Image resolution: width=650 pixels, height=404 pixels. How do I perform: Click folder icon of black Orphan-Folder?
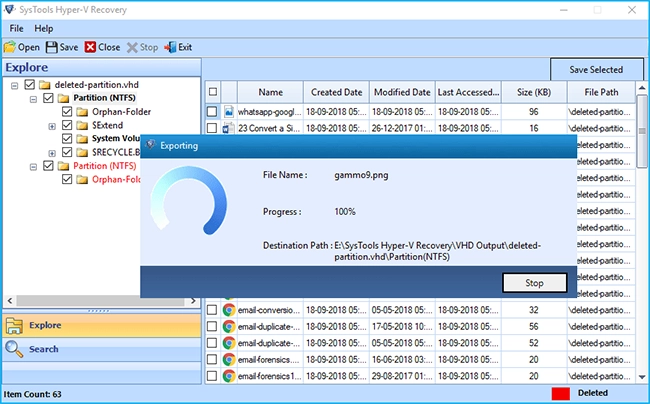coord(82,112)
